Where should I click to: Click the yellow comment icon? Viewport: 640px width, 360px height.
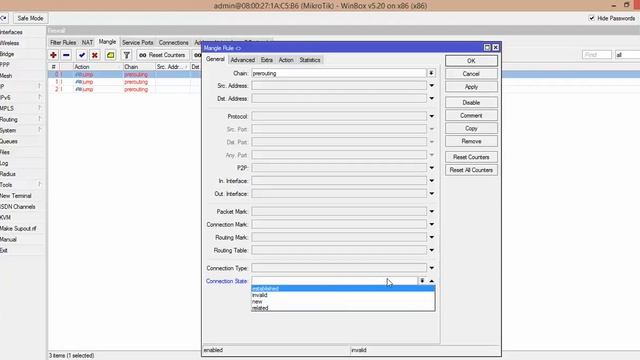pyautogui.click(x=110, y=55)
